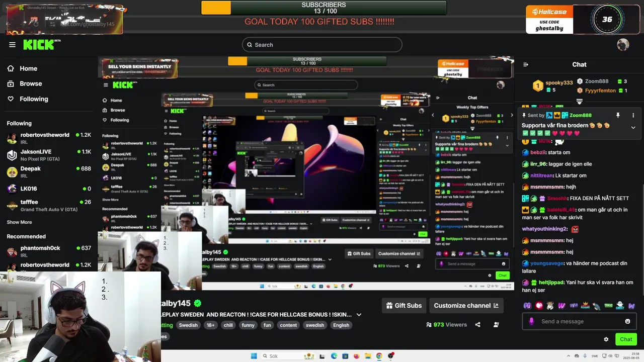Click the subscribers goal progress bar

(324, 8)
